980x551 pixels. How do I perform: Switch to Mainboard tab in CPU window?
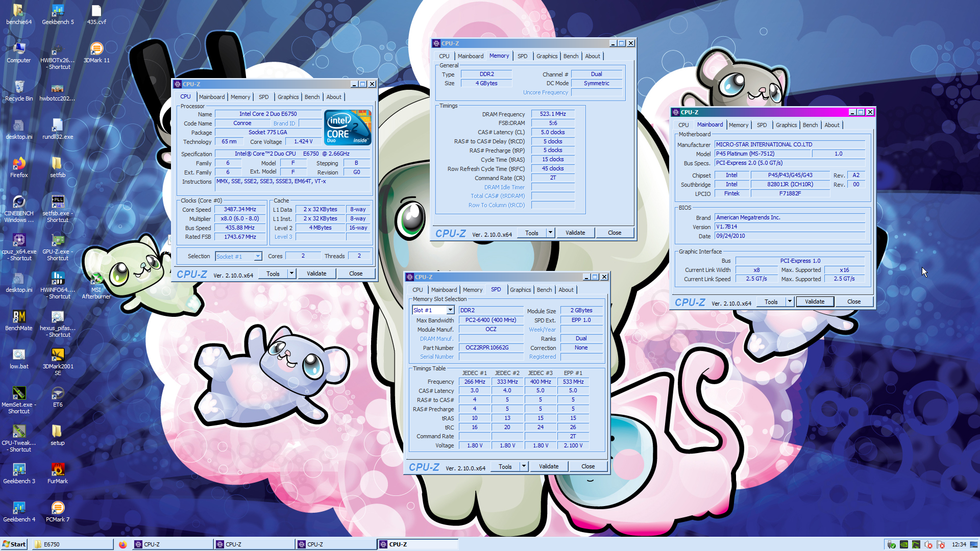pos(211,97)
